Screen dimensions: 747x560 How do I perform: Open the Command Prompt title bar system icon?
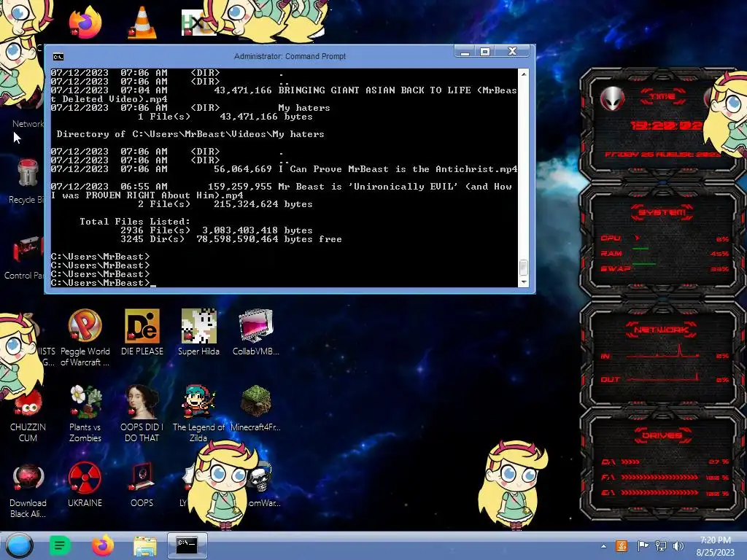tap(58, 57)
